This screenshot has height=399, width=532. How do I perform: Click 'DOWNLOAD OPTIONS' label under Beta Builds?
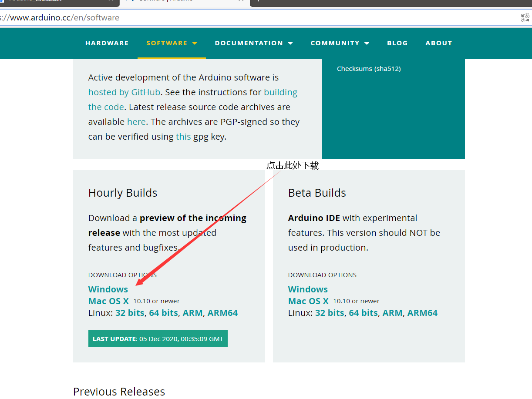(x=322, y=275)
